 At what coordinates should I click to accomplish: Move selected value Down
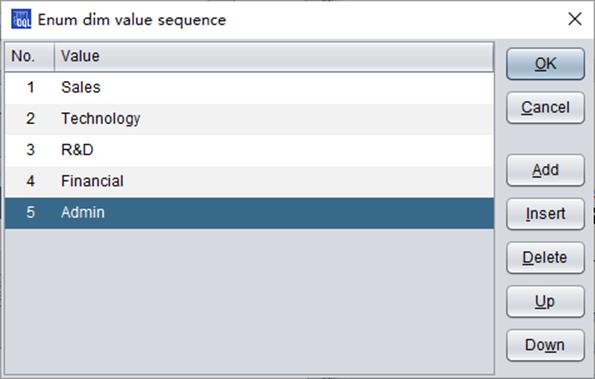pos(545,345)
